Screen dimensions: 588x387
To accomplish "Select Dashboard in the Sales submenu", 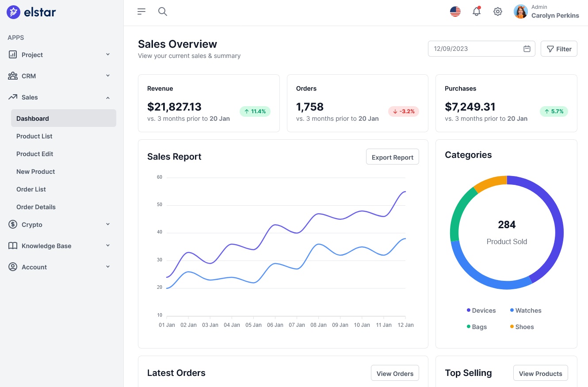I will click(64, 118).
